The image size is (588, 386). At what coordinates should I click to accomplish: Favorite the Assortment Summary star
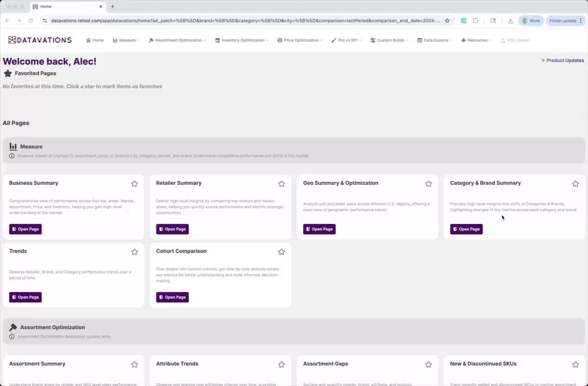(134, 364)
